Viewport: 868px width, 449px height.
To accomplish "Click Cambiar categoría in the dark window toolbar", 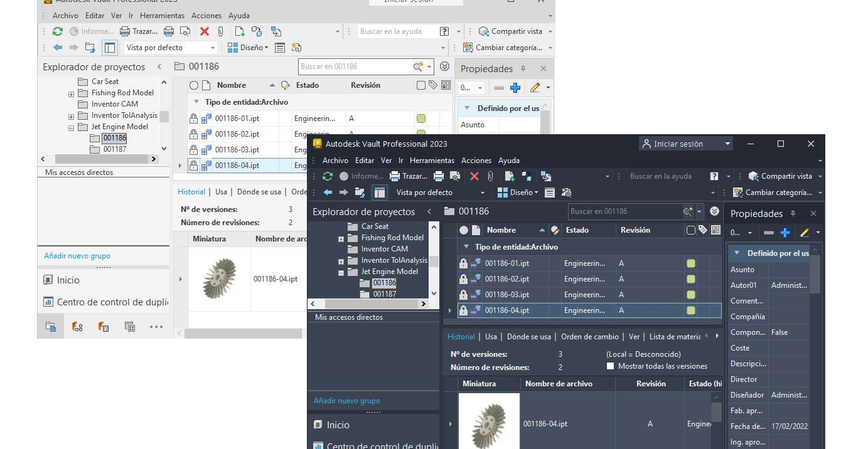I will pyautogui.click(x=772, y=193).
